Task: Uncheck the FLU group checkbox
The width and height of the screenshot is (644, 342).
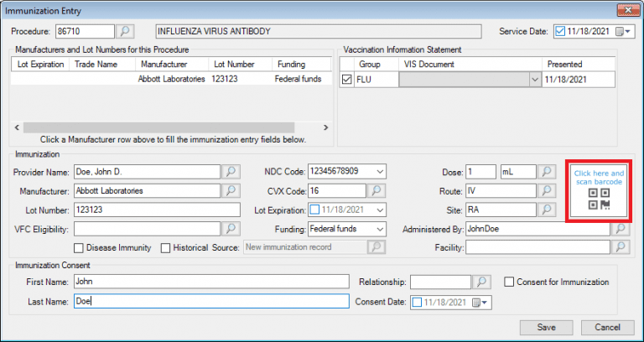Action: 348,80
